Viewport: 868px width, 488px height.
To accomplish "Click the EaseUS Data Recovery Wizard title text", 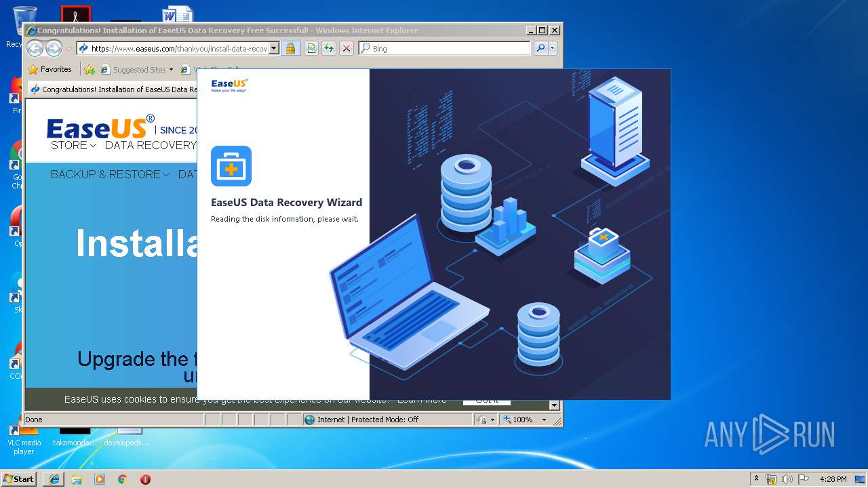I will (x=286, y=202).
